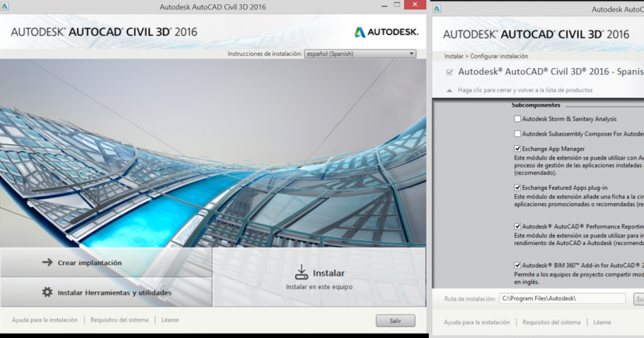Disable Exchange Featured Apps plug-in
This screenshot has width=644, height=338.
pyautogui.click(x=517, y=187)
